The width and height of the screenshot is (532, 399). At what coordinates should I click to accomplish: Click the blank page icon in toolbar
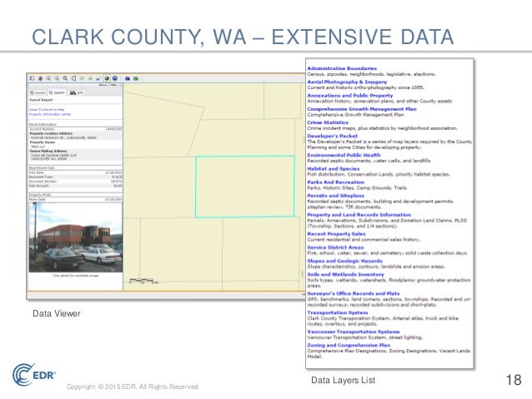tap(73, 78)
